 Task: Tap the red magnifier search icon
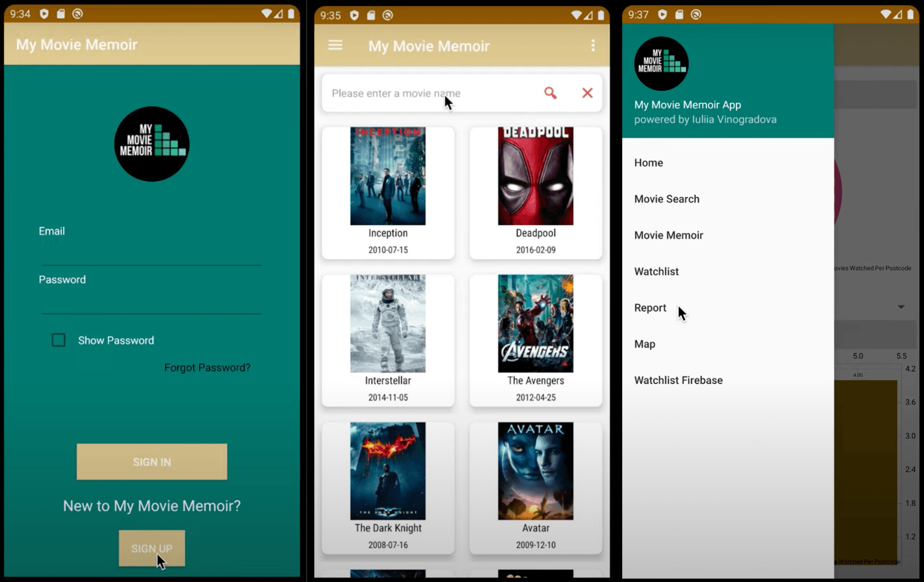tap(550, 93)
